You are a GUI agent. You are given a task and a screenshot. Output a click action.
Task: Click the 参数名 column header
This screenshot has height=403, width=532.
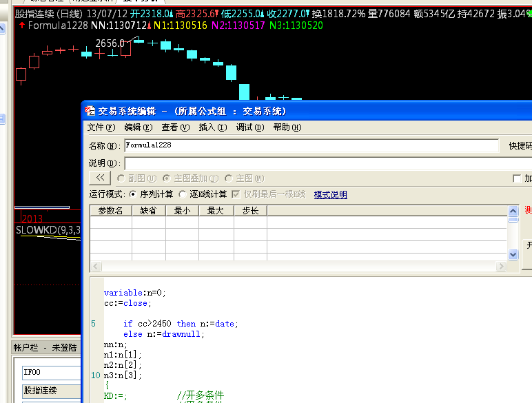(x=111, y=211)
